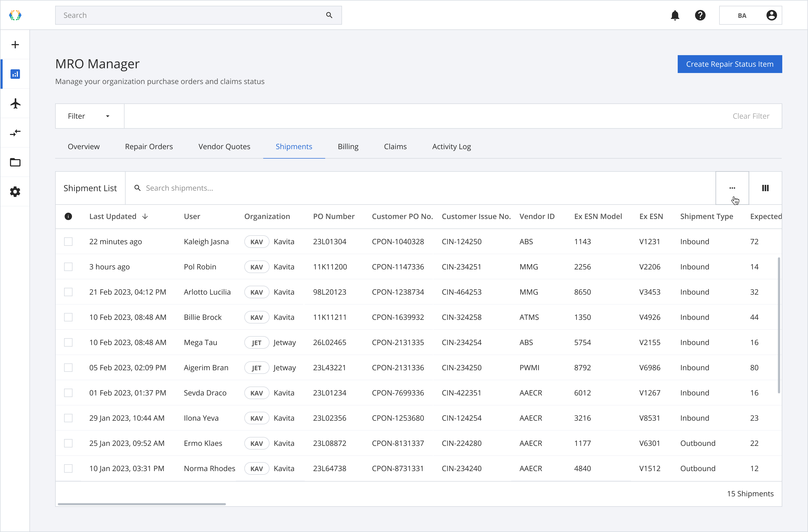Select checkbox for 22 minutes ago row

(x=68, y=242)
